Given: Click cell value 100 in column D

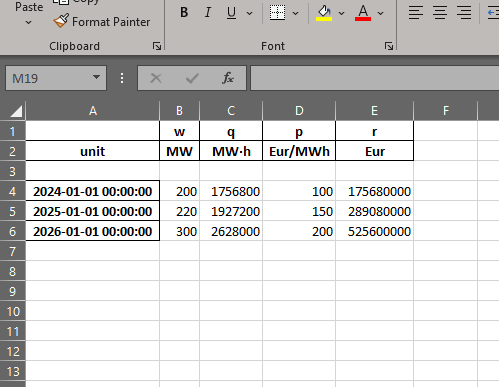Looking at the screenshot, I should 299,191.
